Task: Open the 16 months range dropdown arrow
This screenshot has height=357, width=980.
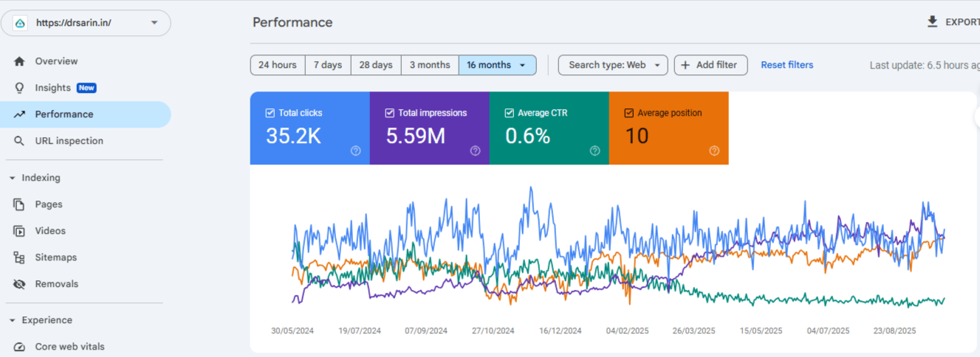Action: (x=523, y=65)
